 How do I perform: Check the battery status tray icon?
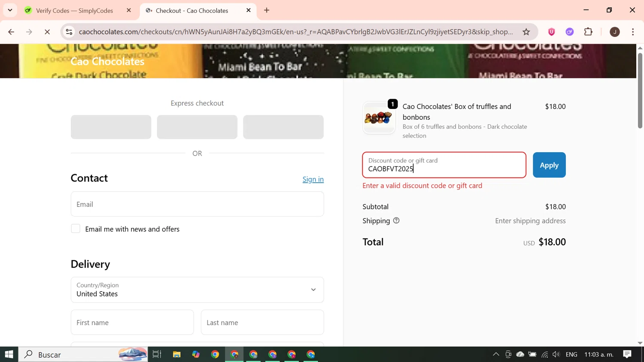532,354
